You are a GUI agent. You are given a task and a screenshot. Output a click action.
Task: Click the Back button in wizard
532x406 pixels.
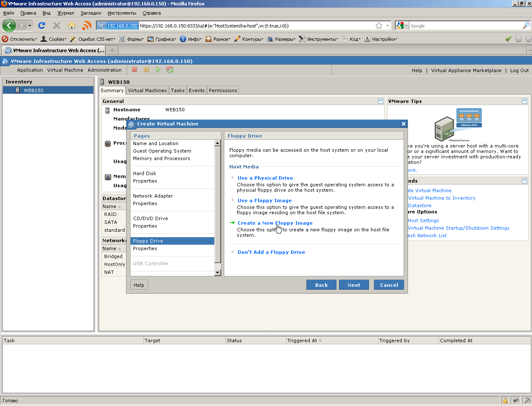(x=321, y=285)
